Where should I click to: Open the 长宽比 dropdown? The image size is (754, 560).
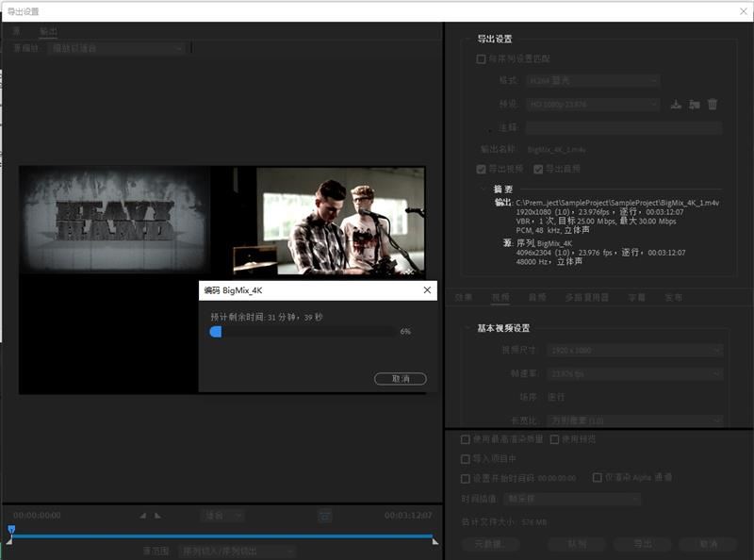click(634, 420)
